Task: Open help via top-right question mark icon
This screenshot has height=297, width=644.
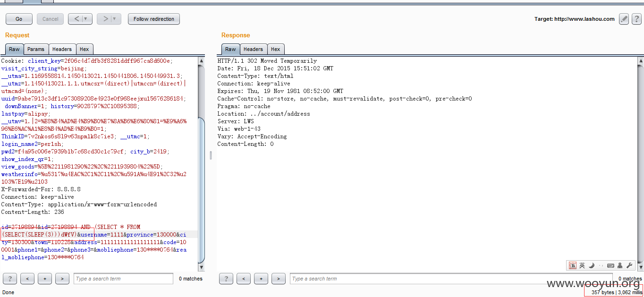Action: 636,19
